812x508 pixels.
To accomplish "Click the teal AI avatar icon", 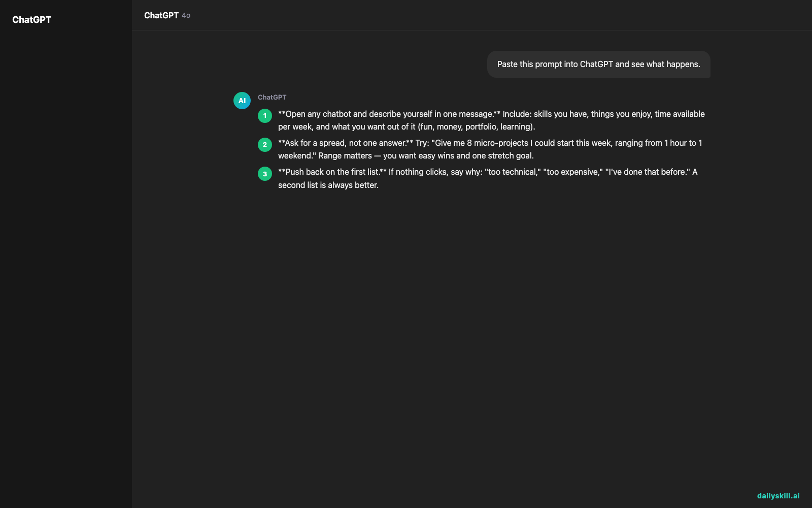I will pos(242,101).
